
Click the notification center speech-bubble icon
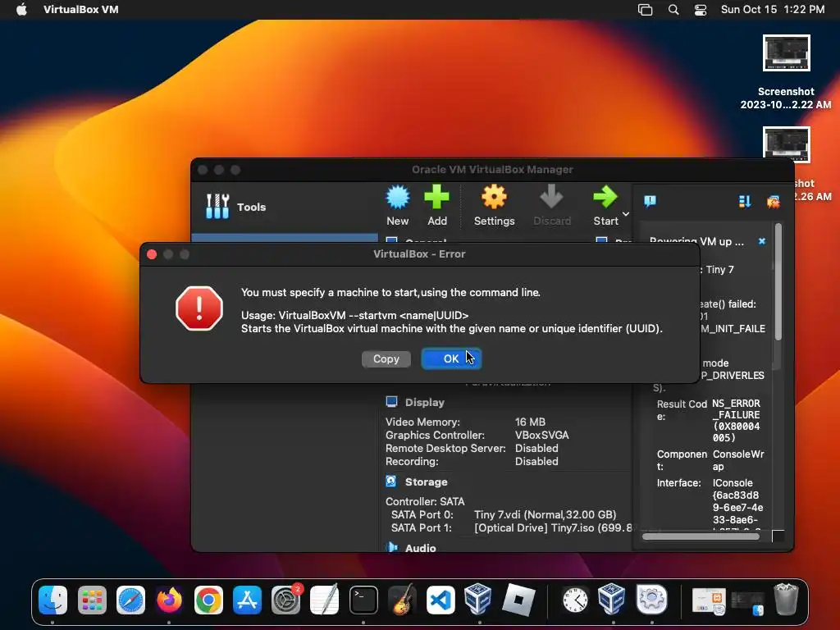point(650,202)
